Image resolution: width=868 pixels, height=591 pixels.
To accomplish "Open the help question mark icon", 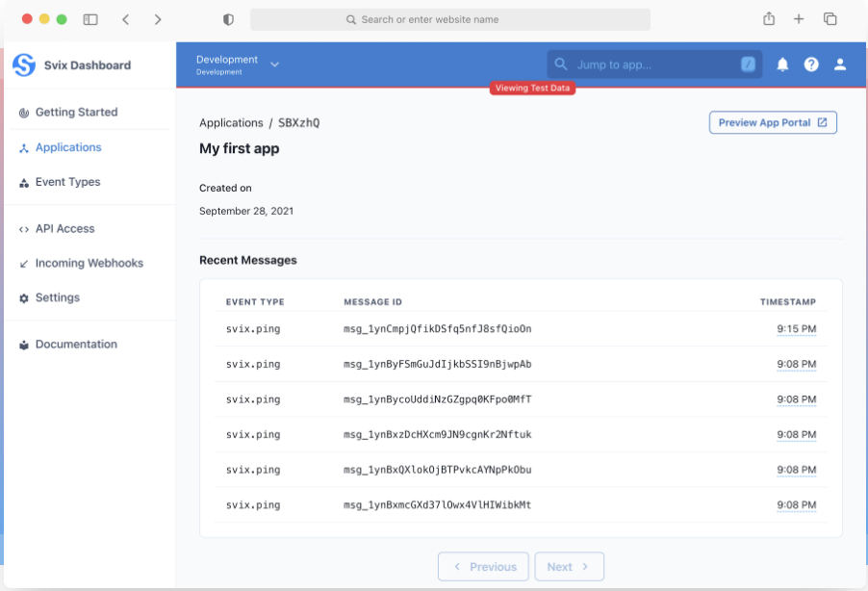I will [x=811, y=64].
